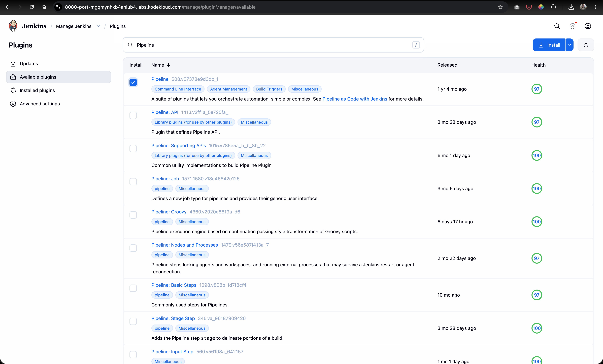This screenshot has height=364, width=603.
Task: Click the blue Install button
Action: [x=549, y=45]
